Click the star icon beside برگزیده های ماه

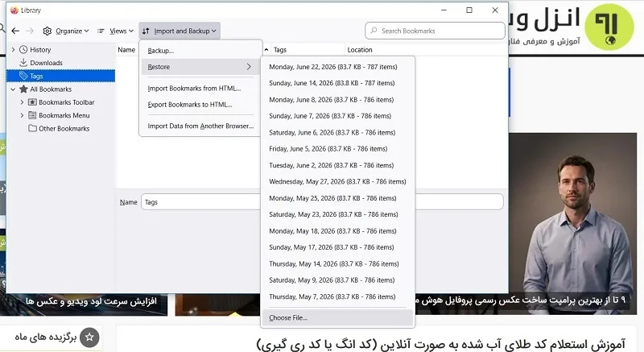tap(89, 338)
